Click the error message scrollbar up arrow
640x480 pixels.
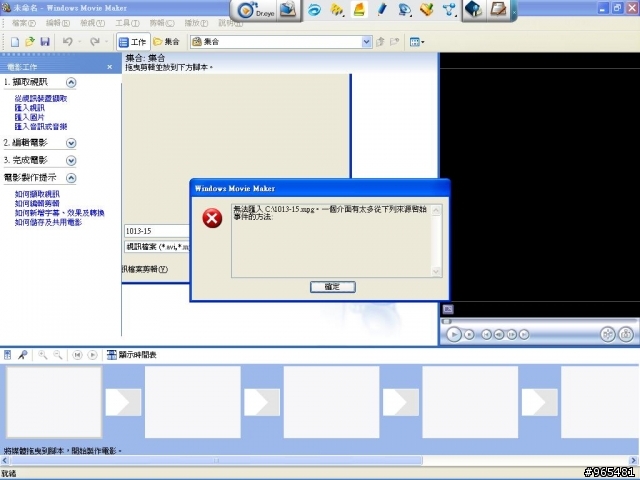(436, 211)
